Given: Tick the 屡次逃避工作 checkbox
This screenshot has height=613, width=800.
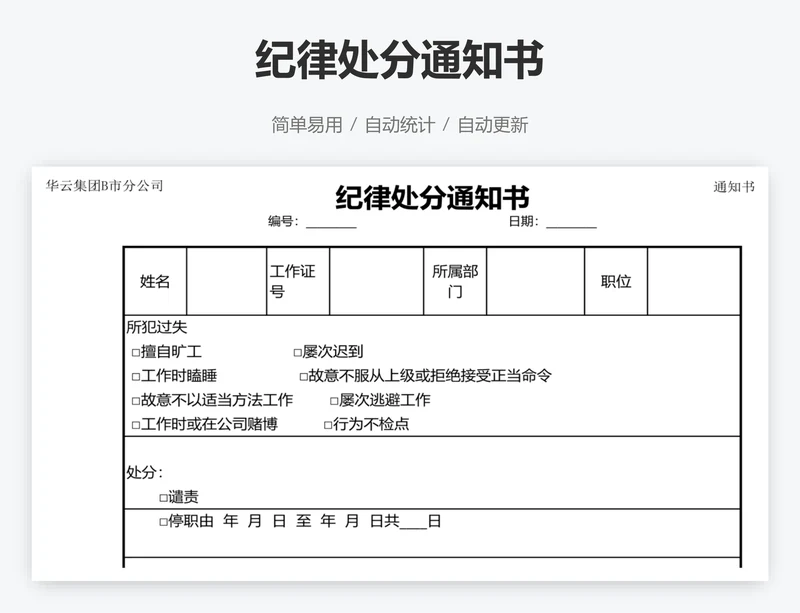Looking at the screenshot, I should point(334,401).
